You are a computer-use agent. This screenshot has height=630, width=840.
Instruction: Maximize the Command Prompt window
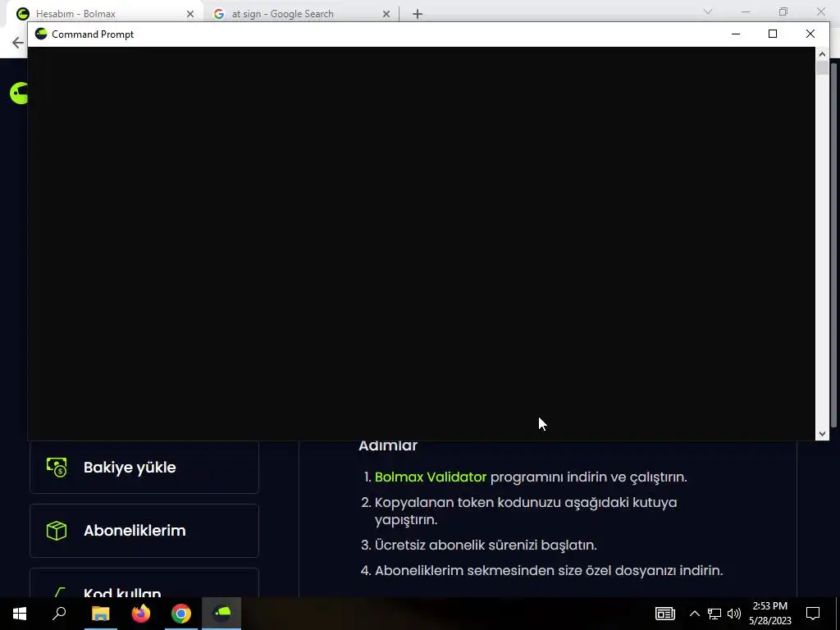point(773,34)
